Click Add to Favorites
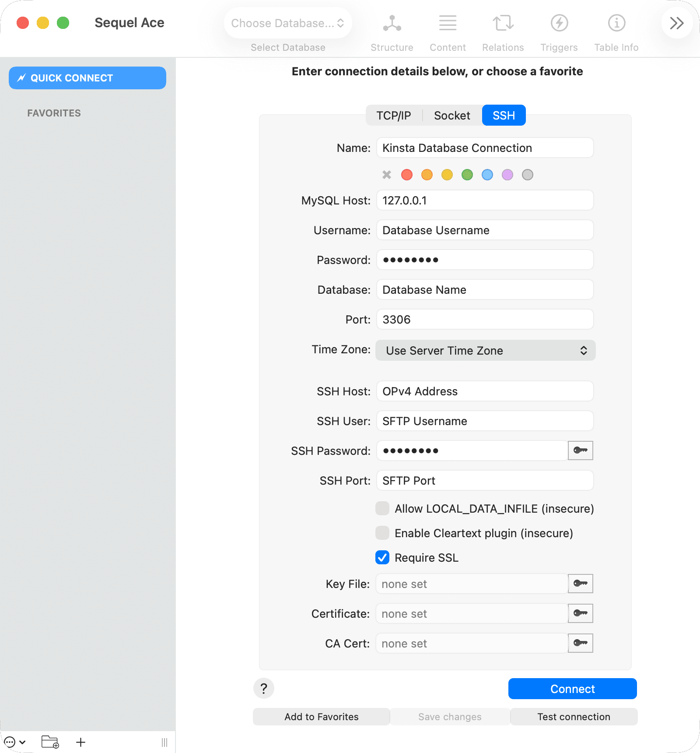The height and width of the screenshot is (753, 700). click(322, 717)
